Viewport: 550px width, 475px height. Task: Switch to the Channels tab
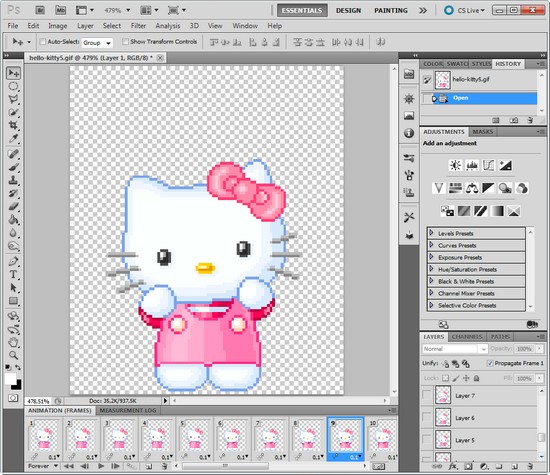pyautogui.click(x=467, y=336)
